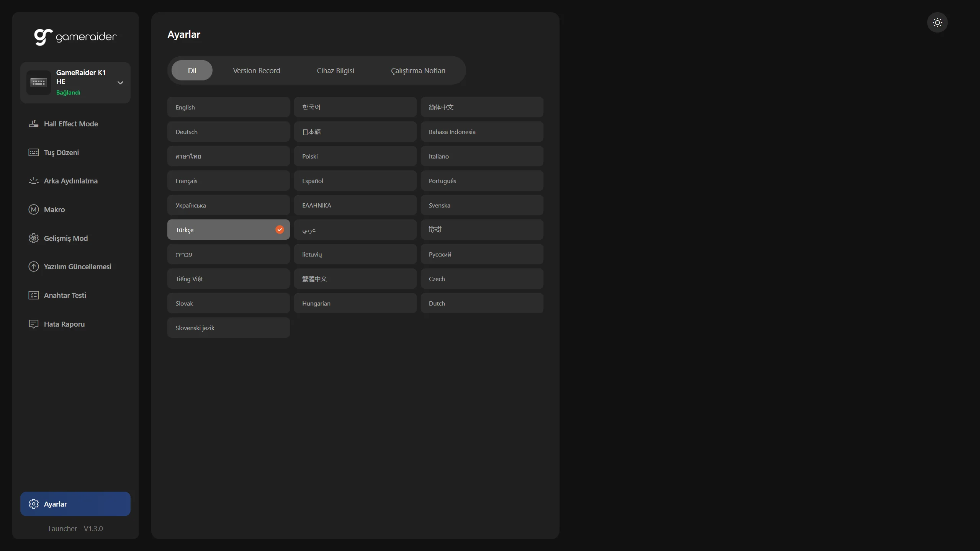The image size is (980, 551).
Task: Open Gelişmiş Mod via the gear icon
Action: point(34,238)
